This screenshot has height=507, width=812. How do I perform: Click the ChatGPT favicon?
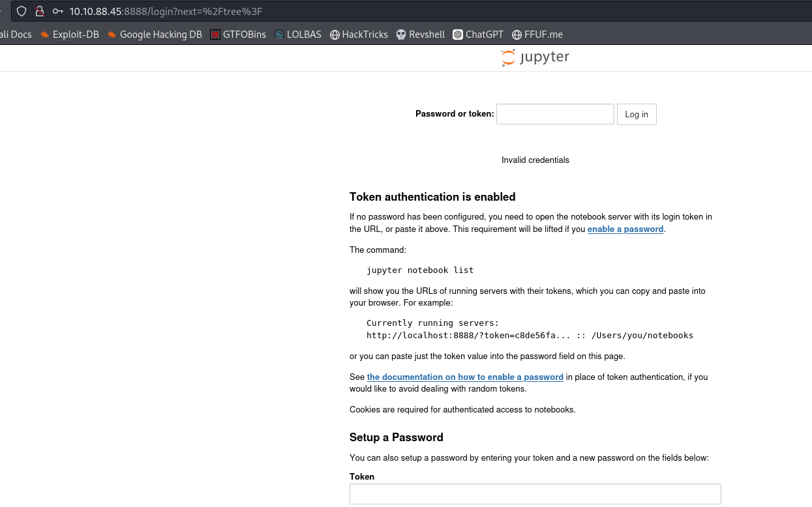(458, 35)
